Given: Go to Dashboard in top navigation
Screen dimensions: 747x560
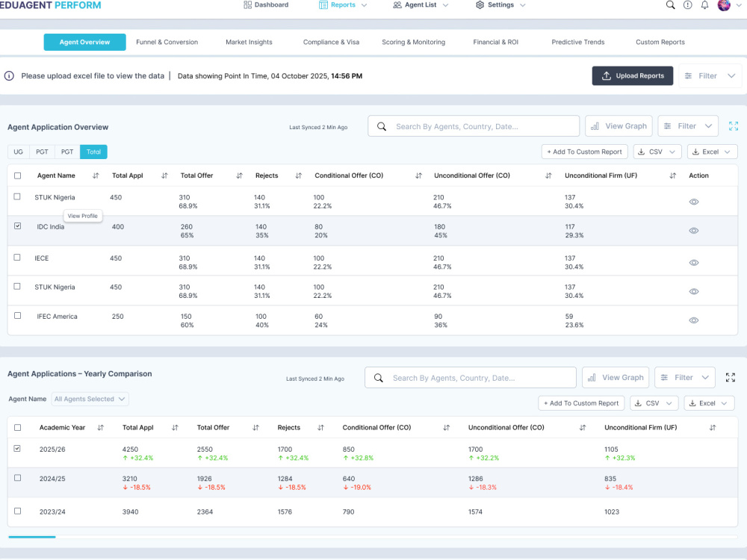Looking at the screenshot, I should (x=266, y=5).
